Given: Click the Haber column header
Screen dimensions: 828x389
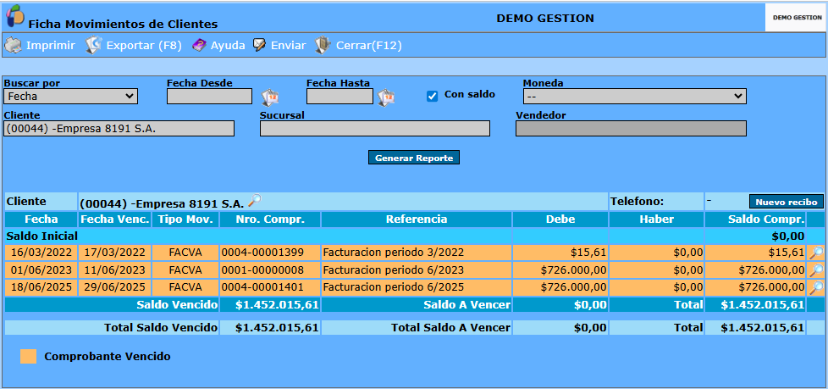Looking at the screenshot, I should click(656, 220).
